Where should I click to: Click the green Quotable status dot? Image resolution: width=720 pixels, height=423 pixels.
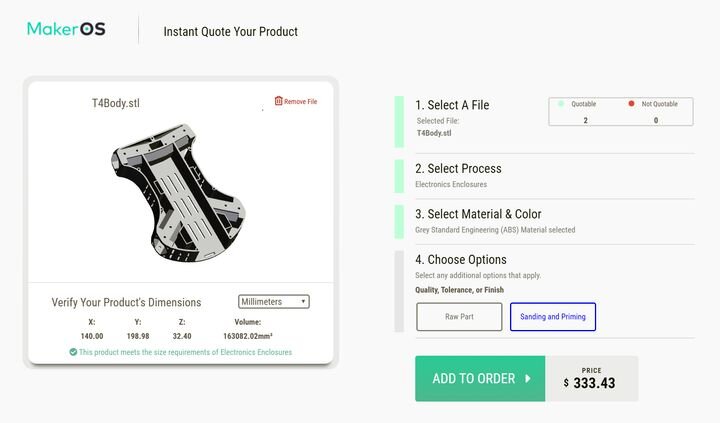pos(561,103)
